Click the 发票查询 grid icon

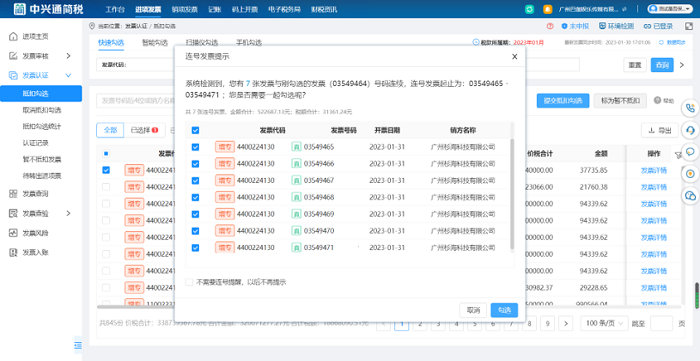(x=13, y=194)
